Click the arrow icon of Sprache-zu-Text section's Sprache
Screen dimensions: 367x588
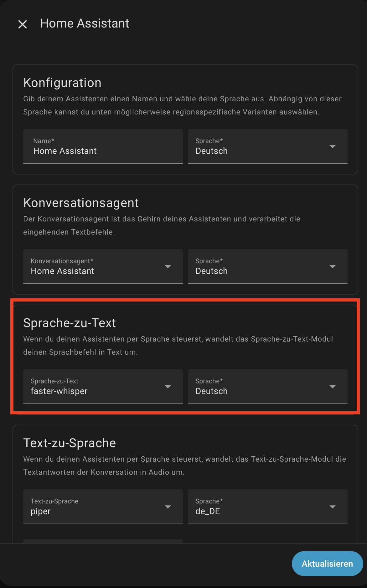[x=333, y=387]
